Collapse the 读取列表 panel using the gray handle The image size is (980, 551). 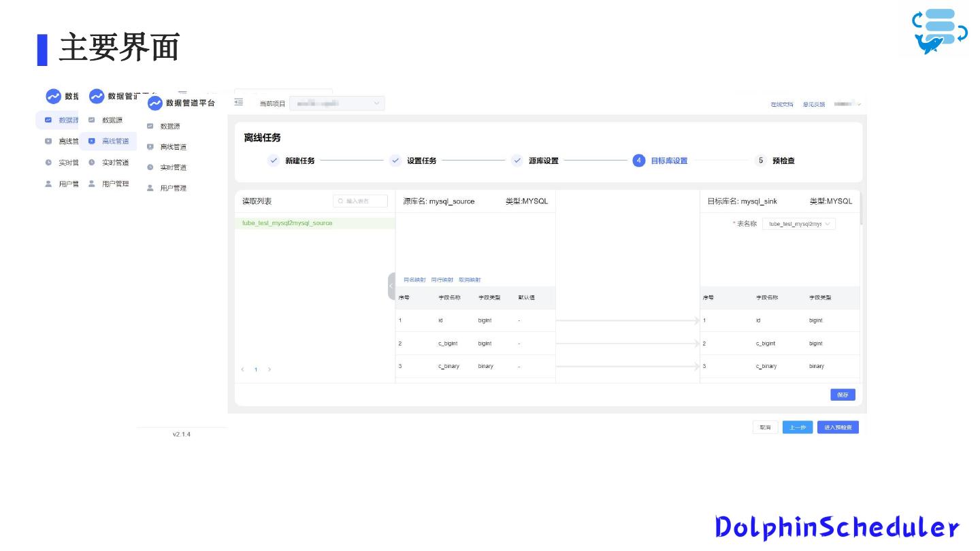click(391, 286)
